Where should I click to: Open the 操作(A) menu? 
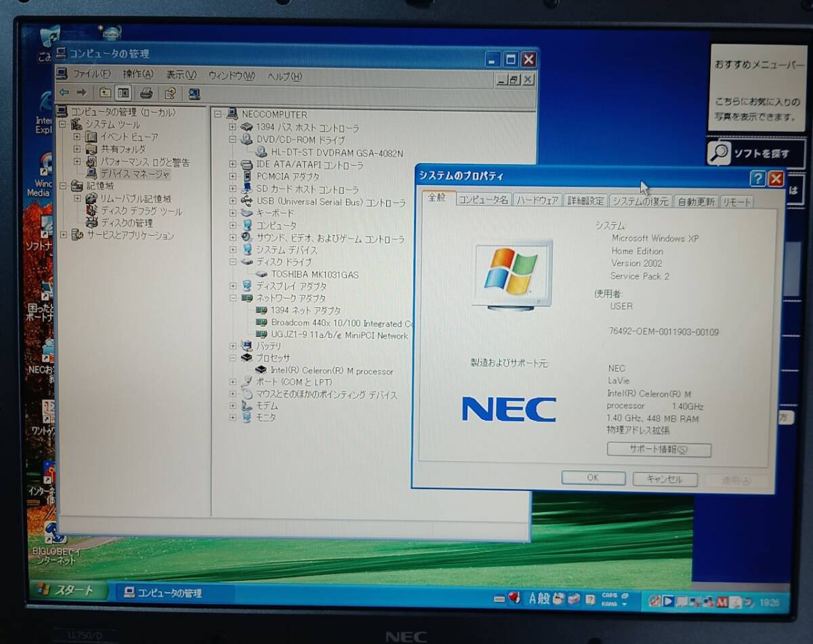[138, 74]
